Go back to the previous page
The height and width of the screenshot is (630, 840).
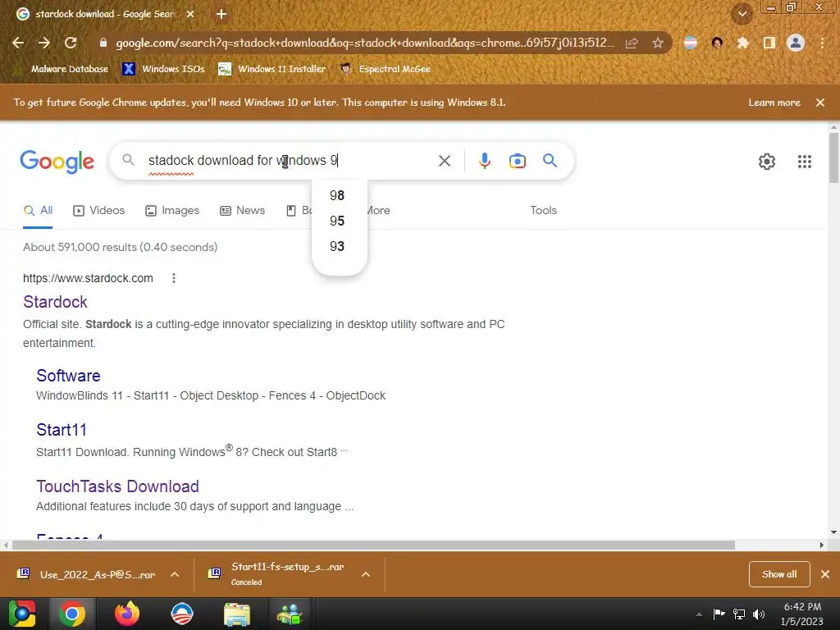(18, 43)
